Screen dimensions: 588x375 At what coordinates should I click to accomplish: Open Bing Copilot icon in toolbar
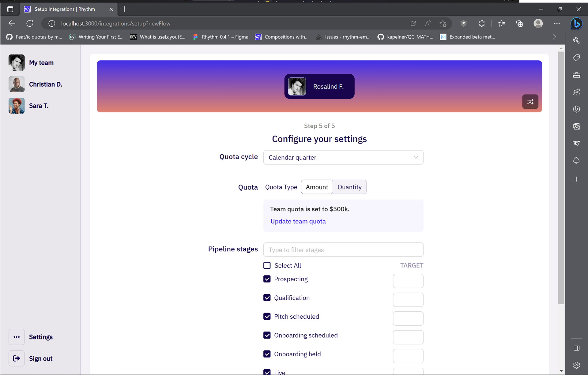pos(576,24)
